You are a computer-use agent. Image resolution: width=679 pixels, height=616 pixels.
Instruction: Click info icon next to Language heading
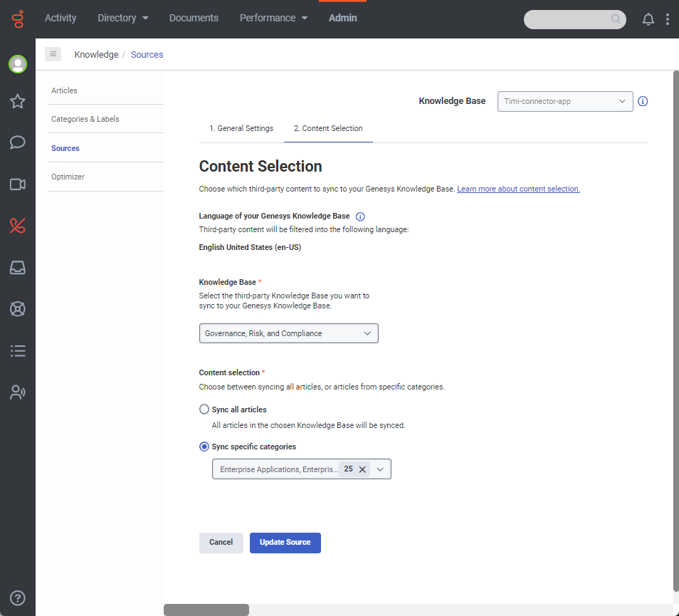click(360, 216)
